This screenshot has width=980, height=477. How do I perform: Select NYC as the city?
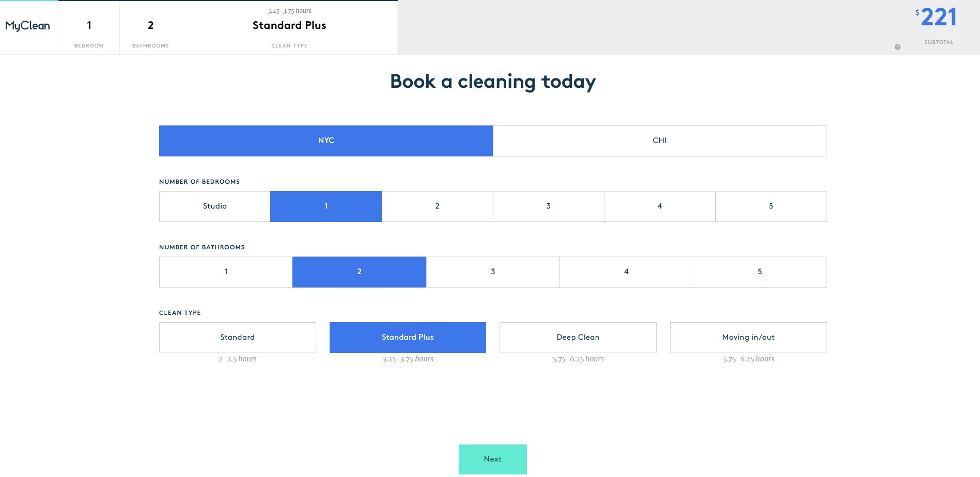(x=326, y=140)
